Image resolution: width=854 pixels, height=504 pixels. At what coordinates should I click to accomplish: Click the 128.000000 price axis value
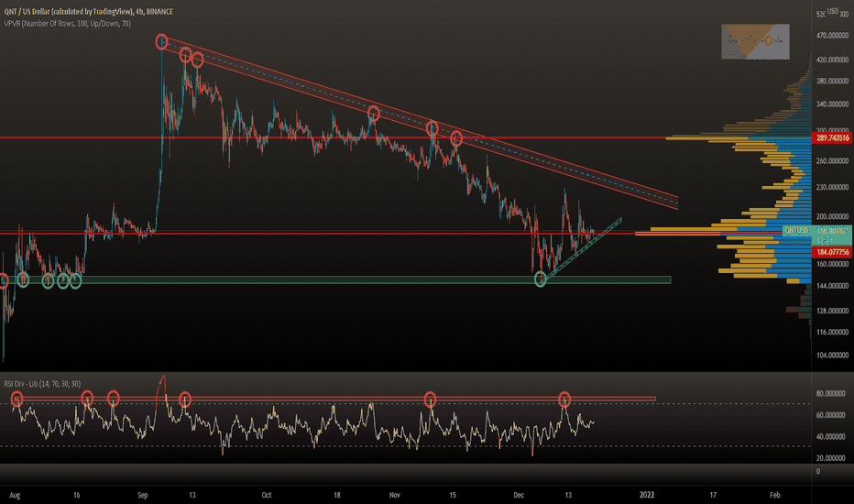pyautogui.click(x=832, y=311)
